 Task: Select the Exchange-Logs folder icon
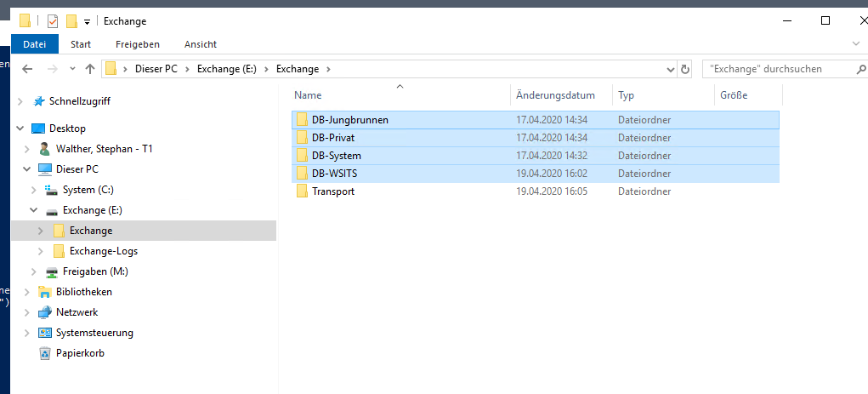click(59, 251)
